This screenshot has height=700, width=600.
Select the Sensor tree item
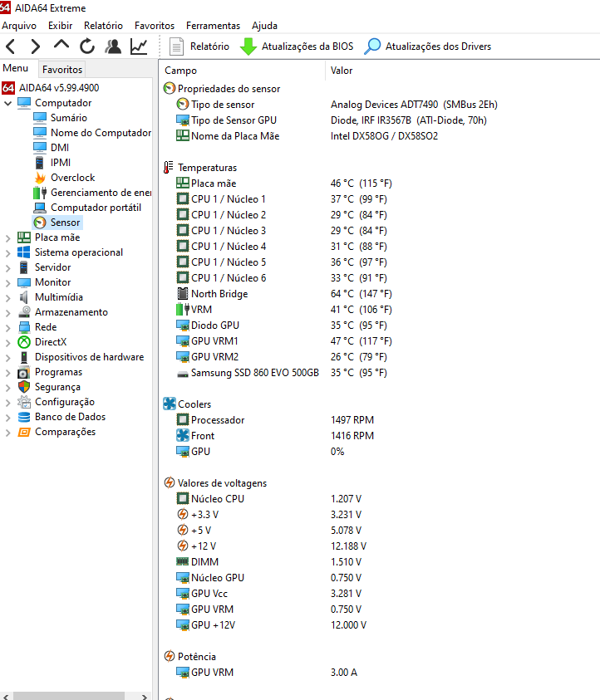[65, 223]
